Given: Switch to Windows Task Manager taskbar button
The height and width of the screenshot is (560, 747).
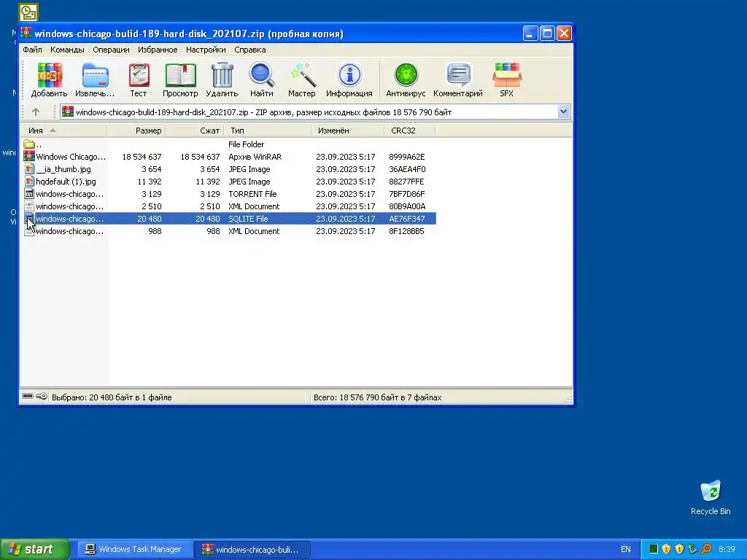Looking at the screenshot, I should click(135, 549).
